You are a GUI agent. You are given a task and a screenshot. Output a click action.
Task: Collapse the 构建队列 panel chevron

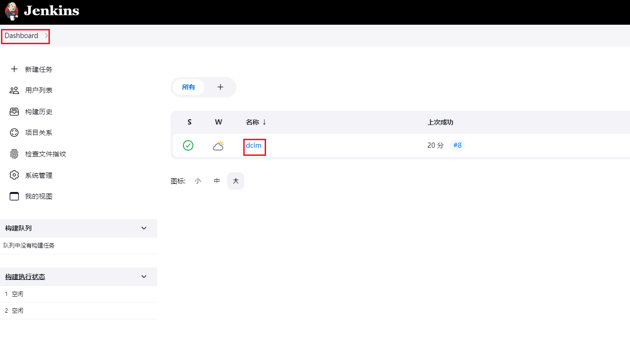click(x=144, y=228)
